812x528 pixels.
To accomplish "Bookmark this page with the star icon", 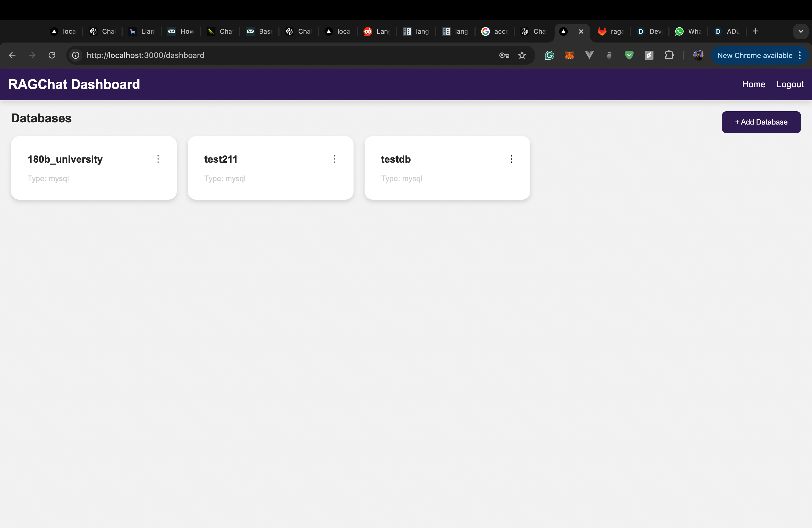I will 522,55.
